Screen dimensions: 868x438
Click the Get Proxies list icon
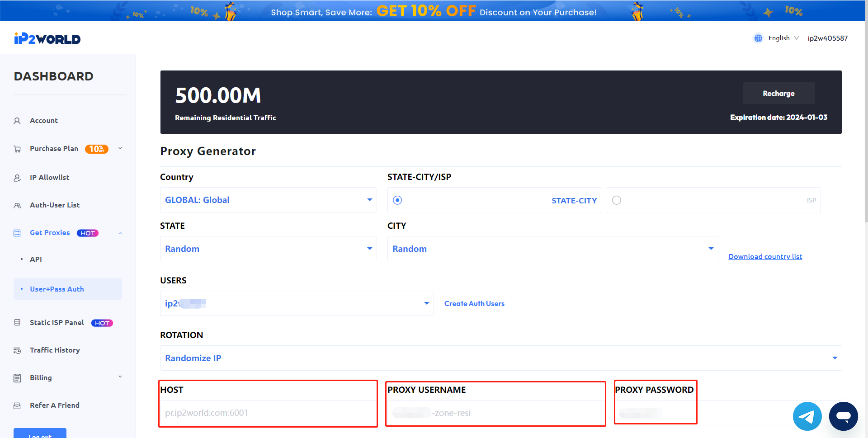click(x=17, y=233)
